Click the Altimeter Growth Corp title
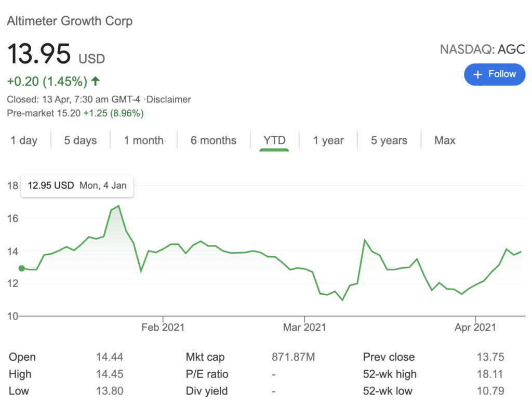Screen dimensions: 532x405 (x=70, y=21)
